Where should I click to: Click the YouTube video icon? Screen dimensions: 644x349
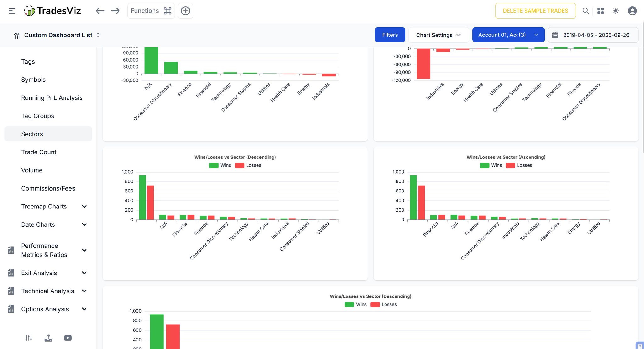point(68,338)
